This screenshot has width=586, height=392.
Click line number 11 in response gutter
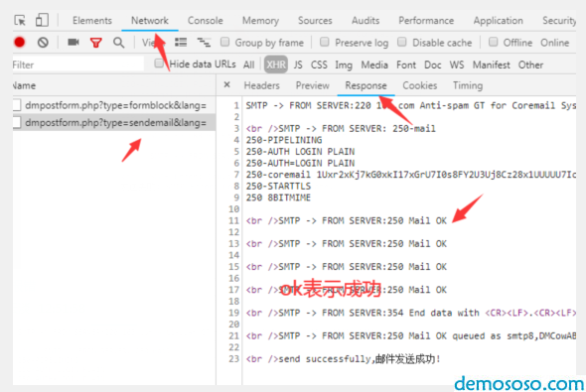(234, 220)
